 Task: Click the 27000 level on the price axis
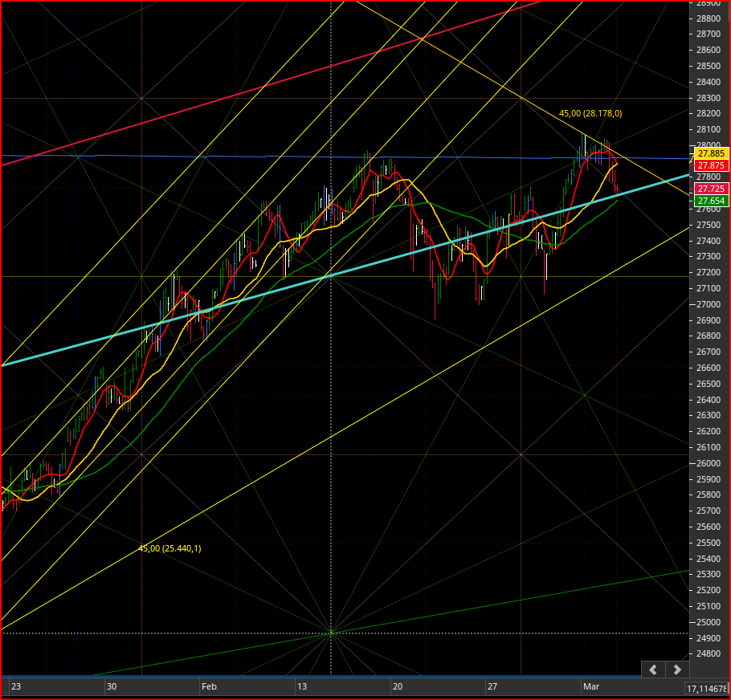[709, 304]
